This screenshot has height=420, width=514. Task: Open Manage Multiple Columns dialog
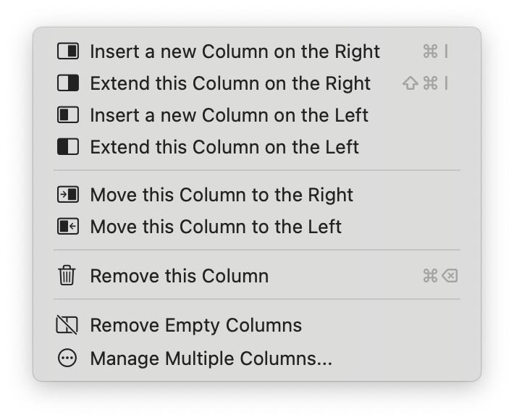pyautogui.click(x=257, y=358)
